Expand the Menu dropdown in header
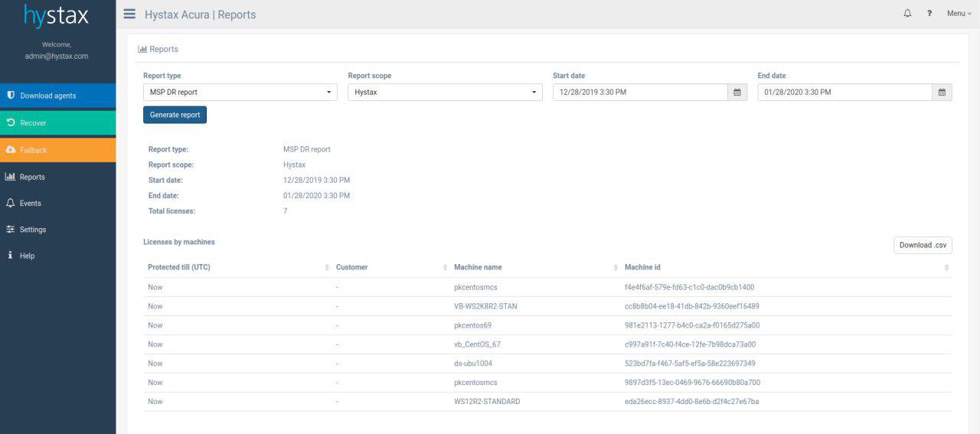 tap(959, 14)
